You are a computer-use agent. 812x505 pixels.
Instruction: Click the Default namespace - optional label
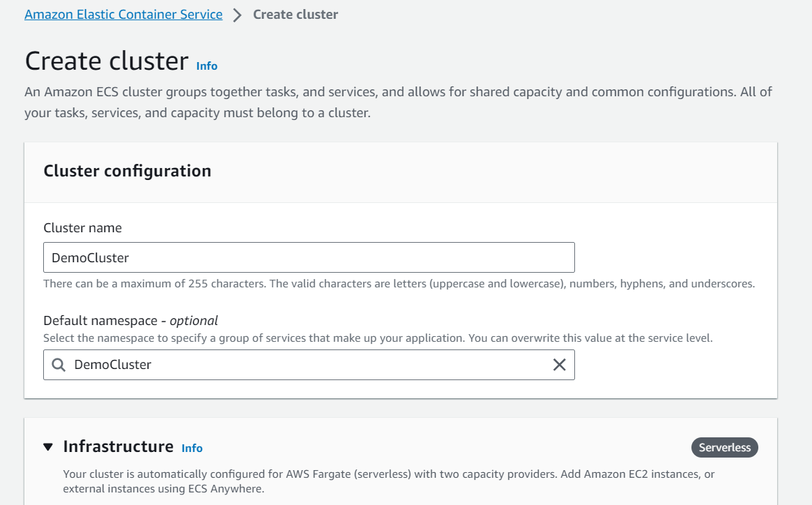pos(130,320)
